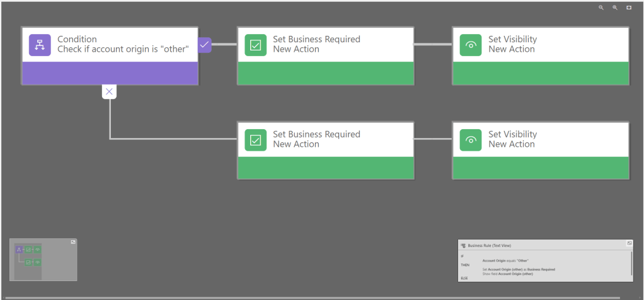Fit the canvas to screen
This screenshot has height=300, width=644.
coord(629,8)
